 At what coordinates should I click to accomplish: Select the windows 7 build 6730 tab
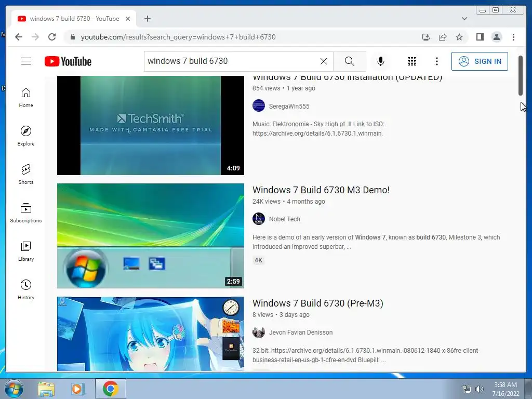(74, 19)
